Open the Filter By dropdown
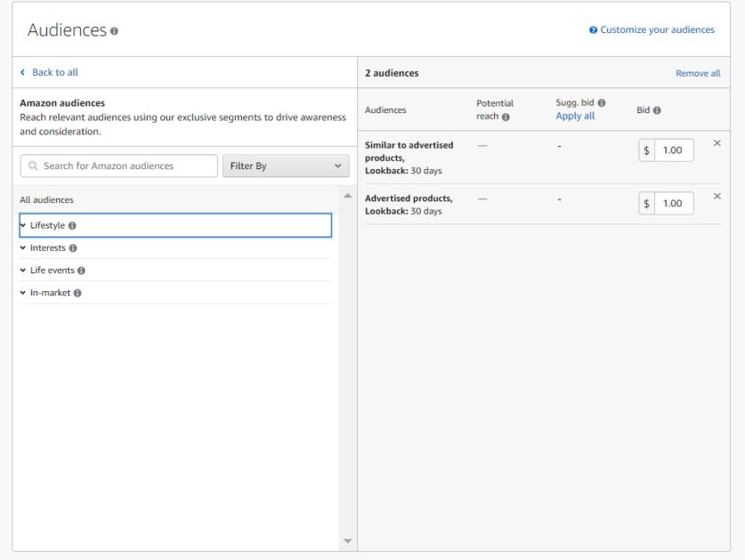 (x=286, y=166)
